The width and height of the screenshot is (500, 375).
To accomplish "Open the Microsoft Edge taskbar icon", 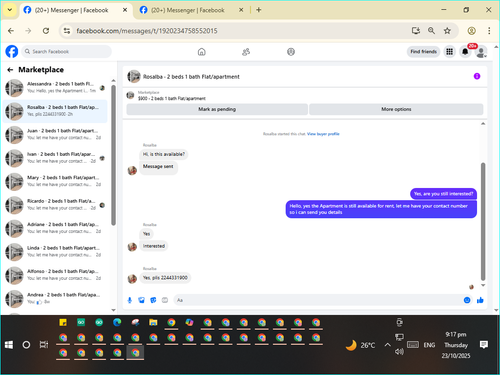I will click(x=117, y=323).
